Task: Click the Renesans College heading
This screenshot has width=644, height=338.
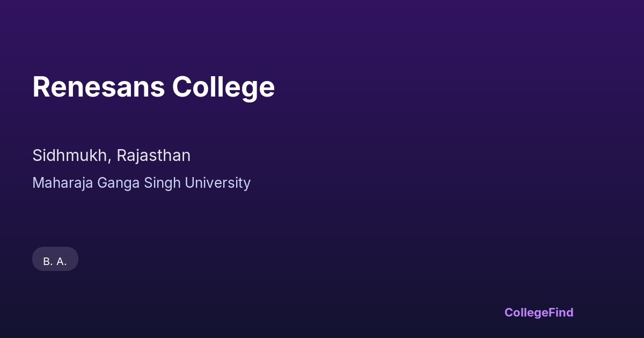Action: point(153,87)
